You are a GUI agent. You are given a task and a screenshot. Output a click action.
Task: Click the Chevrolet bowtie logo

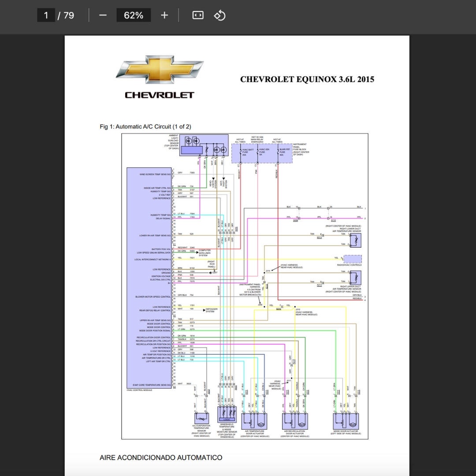pyautogui.click(x=160, y=69)
